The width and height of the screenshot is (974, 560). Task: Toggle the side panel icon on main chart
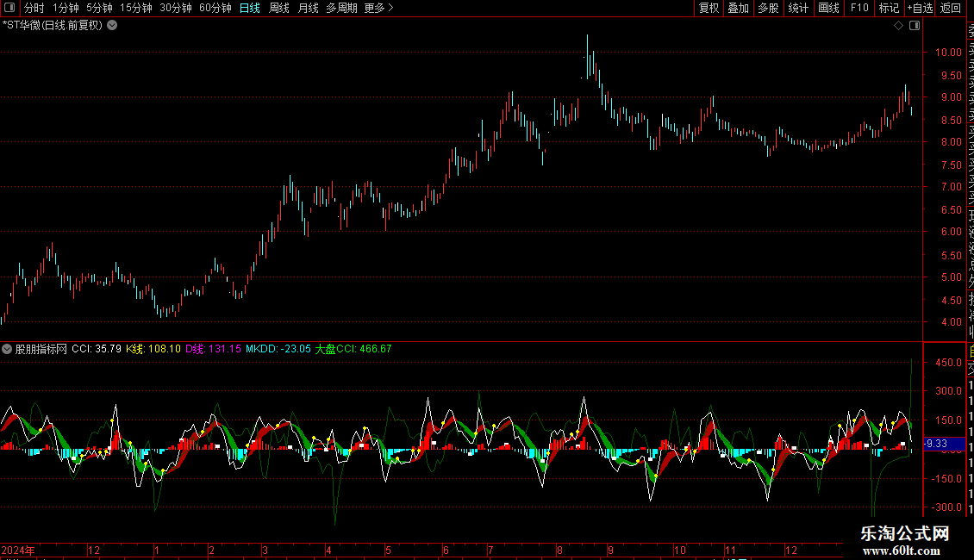click(x=915, y=26)
